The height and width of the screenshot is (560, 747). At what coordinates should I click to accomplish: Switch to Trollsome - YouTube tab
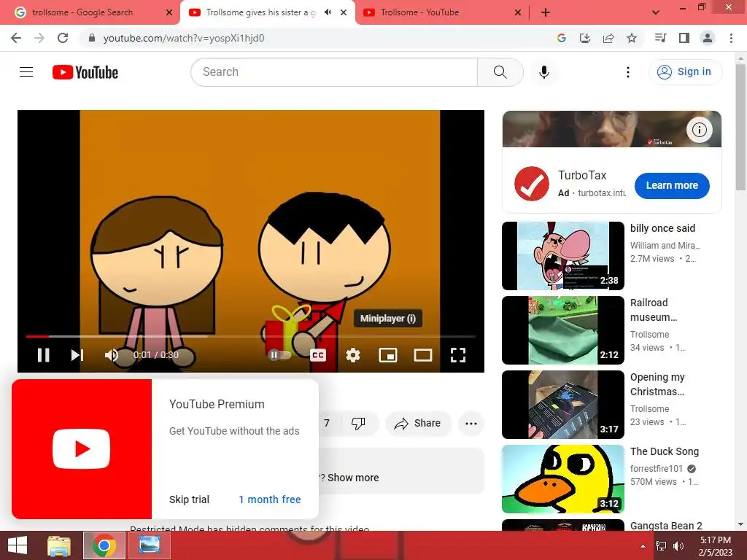pyautogui.click(x=442, y=12)
